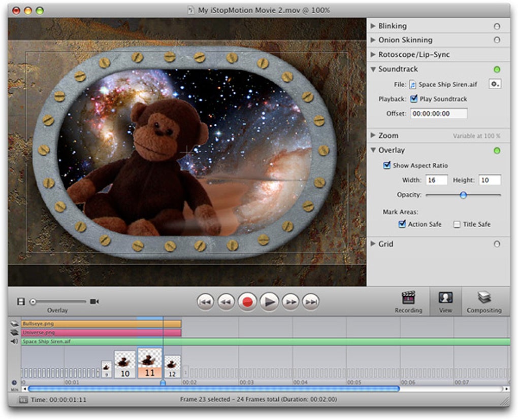
Task: Skip to the last frame button
Action: 311,302
